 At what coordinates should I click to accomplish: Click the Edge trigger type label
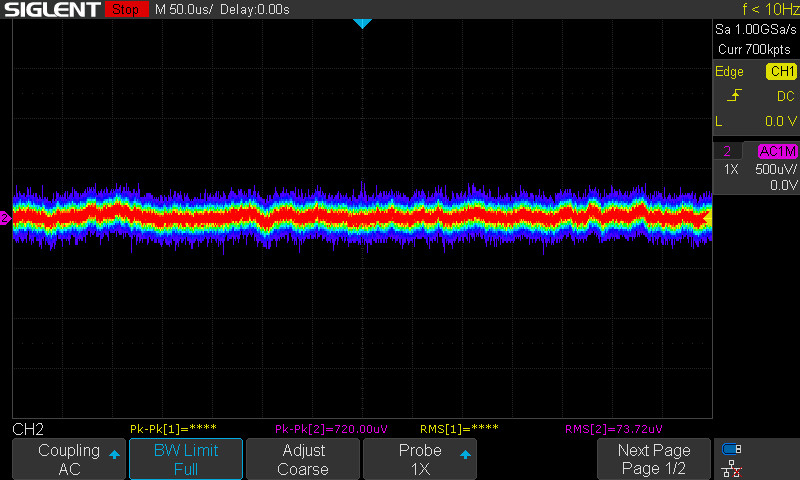click(x=729, y=71)
